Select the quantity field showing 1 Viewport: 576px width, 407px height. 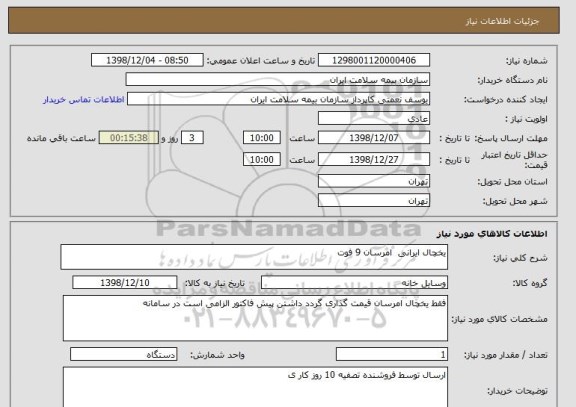392,354
